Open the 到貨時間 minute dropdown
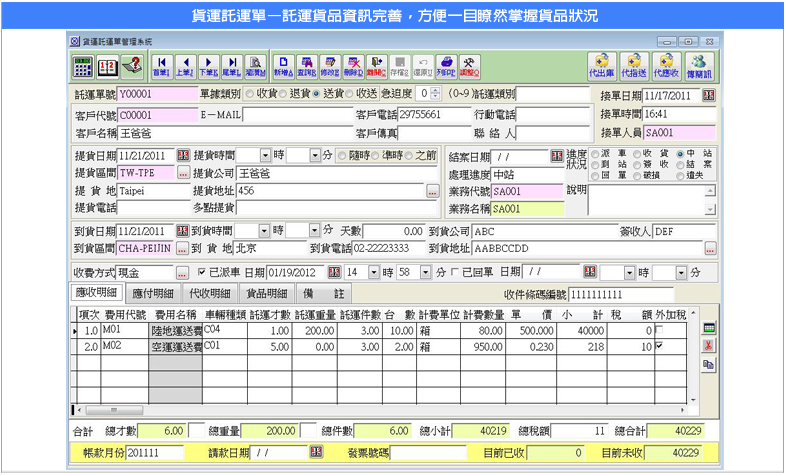The width and height of the screenshot is (786, 476). click(314, 230)
